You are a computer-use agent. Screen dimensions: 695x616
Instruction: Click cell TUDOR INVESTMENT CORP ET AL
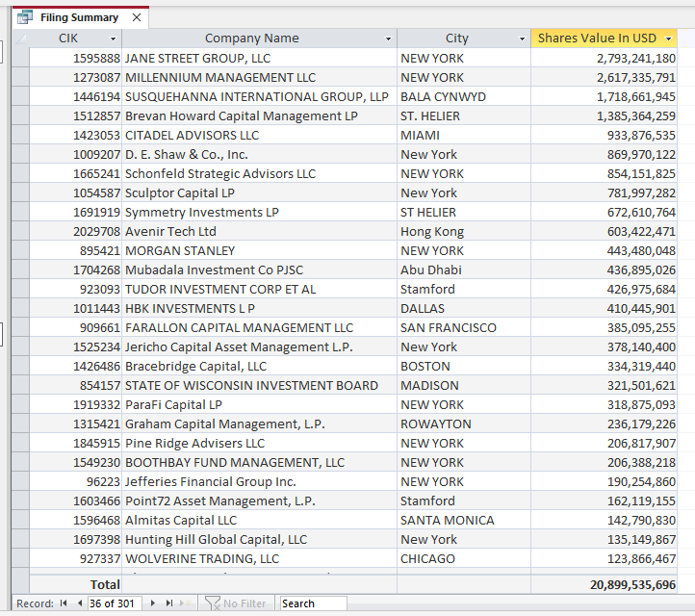[259, 289]
